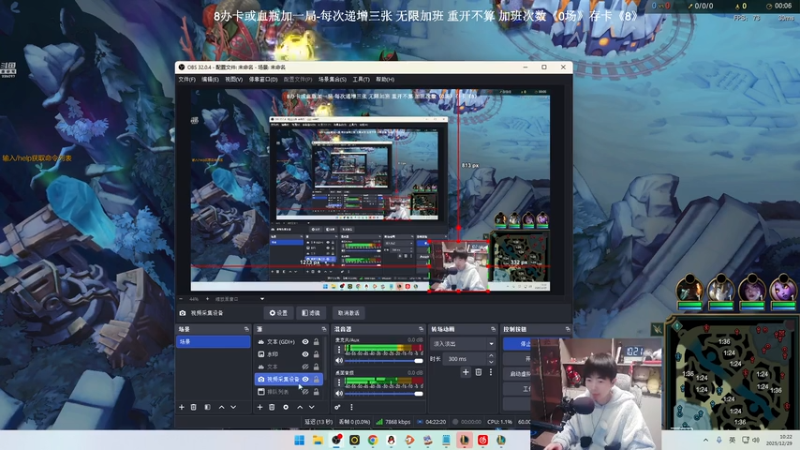Click the deactivate button next to filters
This screenshot has height=450, width=800.
[348, 313]
